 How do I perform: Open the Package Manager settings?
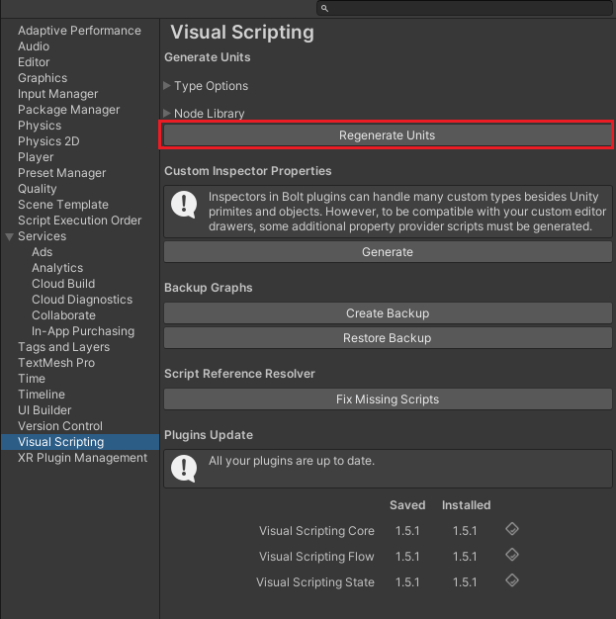[x=69, y=110]
